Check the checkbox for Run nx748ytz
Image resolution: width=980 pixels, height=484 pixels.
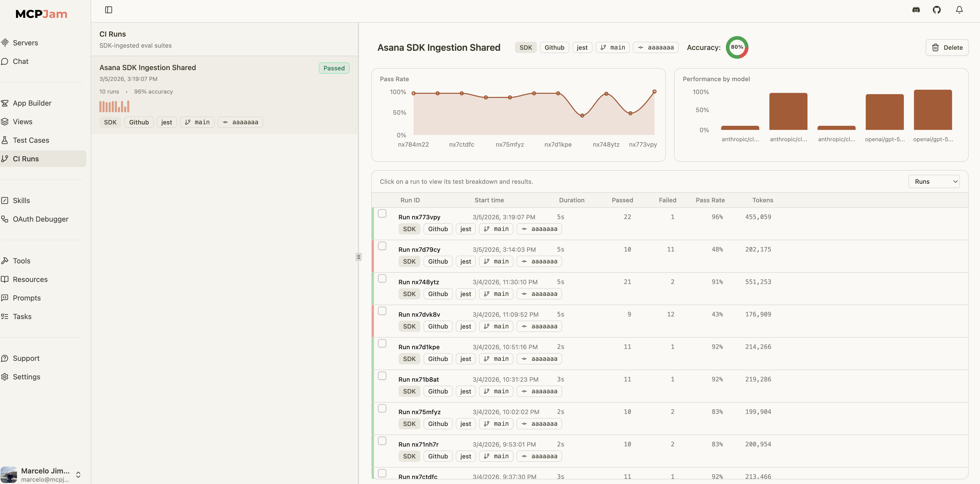coord(382,278)
